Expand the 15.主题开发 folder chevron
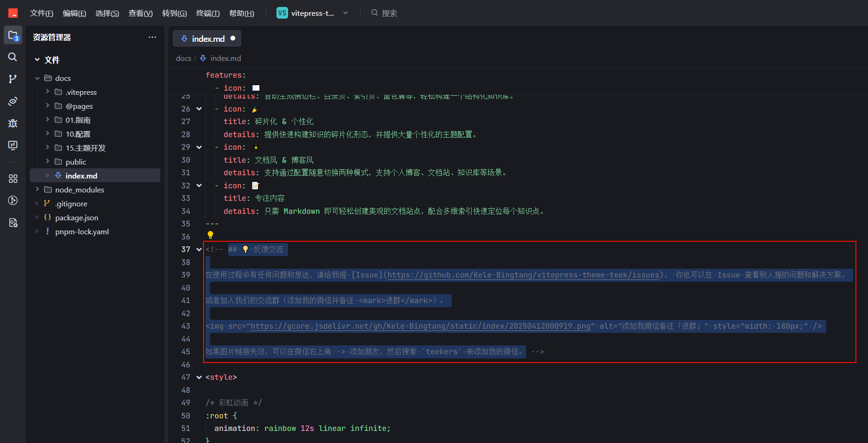 pos(47,147)
